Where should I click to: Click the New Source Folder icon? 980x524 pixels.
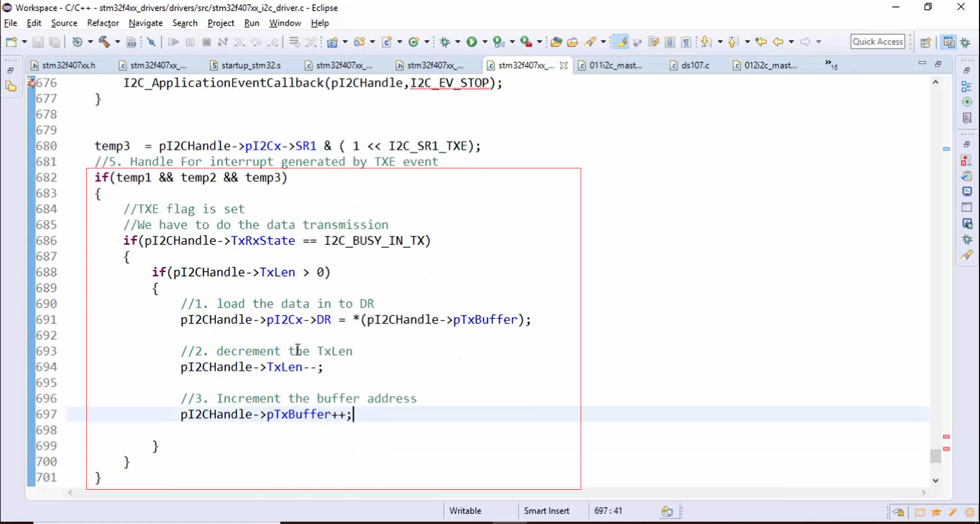point(360,42)
